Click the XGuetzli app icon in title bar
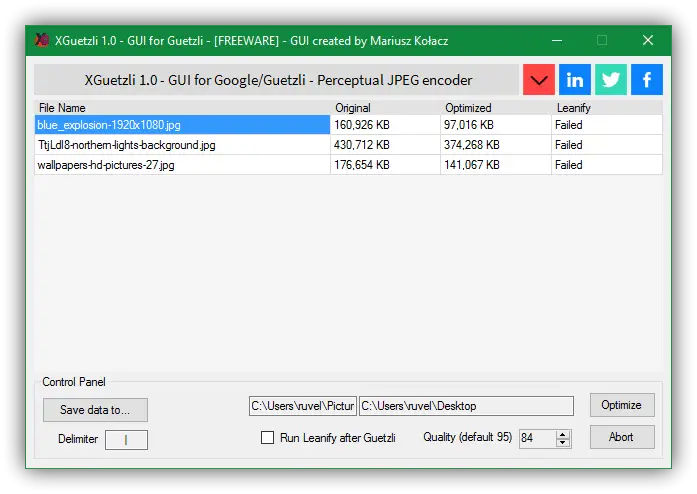Image resolution: width=697 pixels, height=494 pixels. (x=42, y=40)
